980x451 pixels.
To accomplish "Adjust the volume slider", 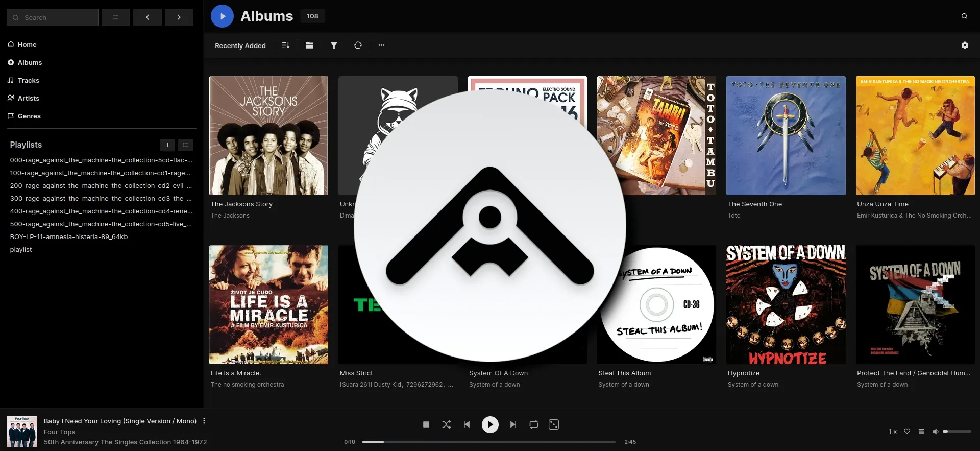I will (957, 431).
